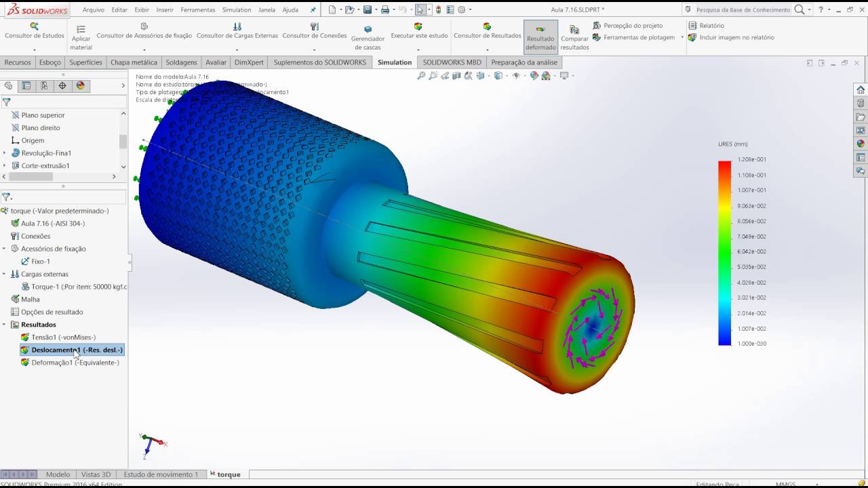Click the Save icon in title toolbar

(x=367, y=9)
